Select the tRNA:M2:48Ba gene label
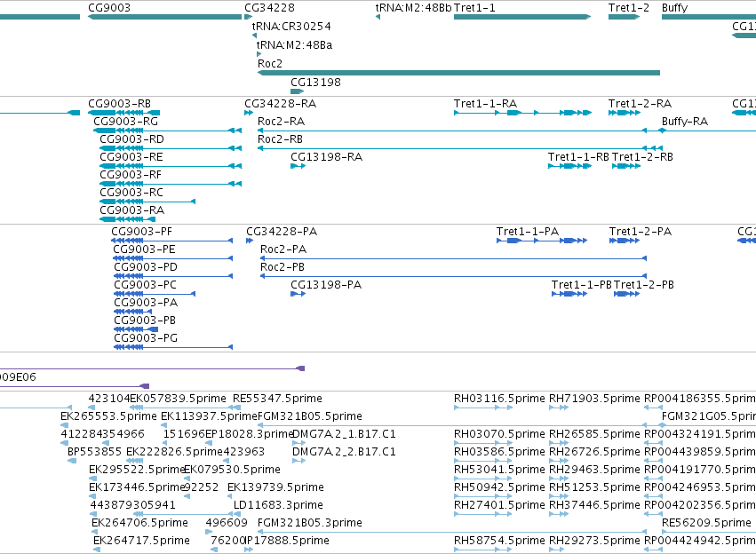This screenshot has height=554, width=756. [x=294, y=45]
